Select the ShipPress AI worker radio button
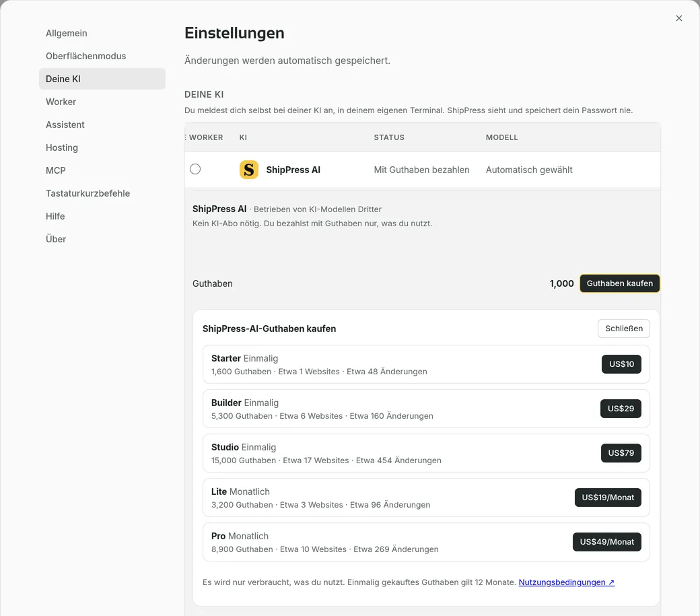This screenshot has height=616, width=700. [x=195, y=169]
